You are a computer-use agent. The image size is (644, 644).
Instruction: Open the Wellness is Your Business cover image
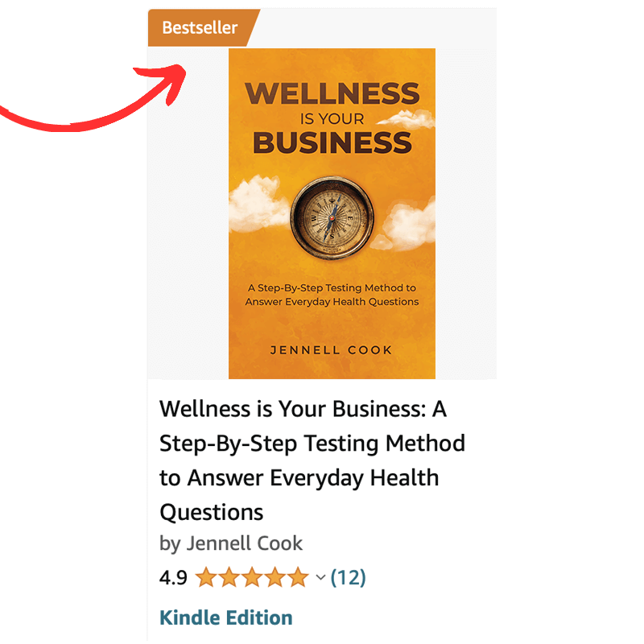332,213
